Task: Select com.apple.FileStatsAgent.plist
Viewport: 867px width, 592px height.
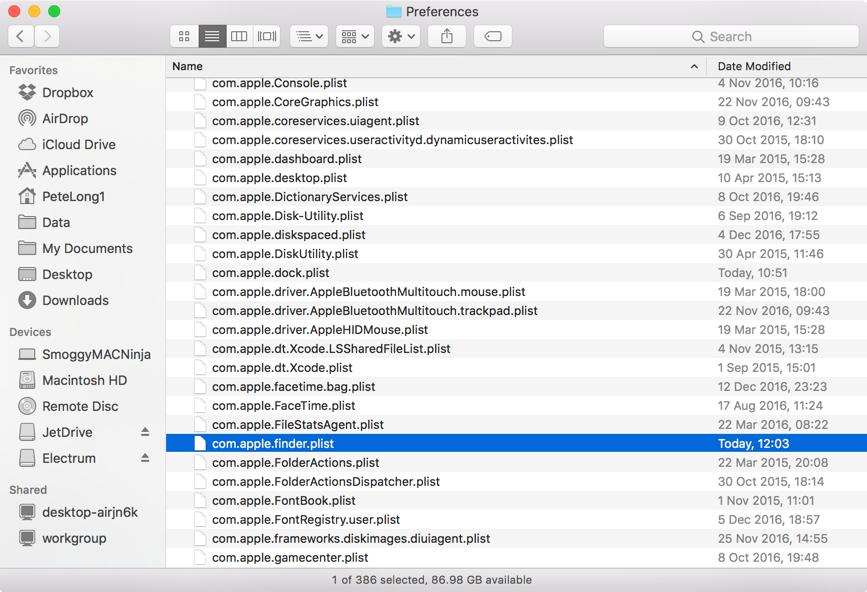Action: [x=516, y=425]
